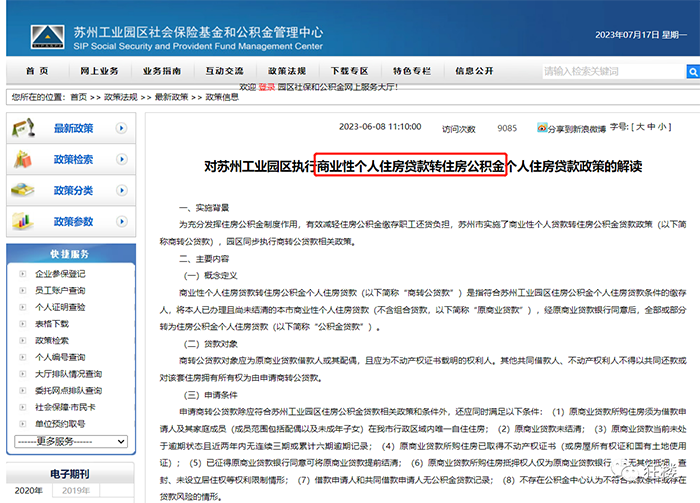Click the bullet icon beside 表格下载
The height and width of the screenshot is (503, 700).
pyautogui.click(x=23, y=324)
